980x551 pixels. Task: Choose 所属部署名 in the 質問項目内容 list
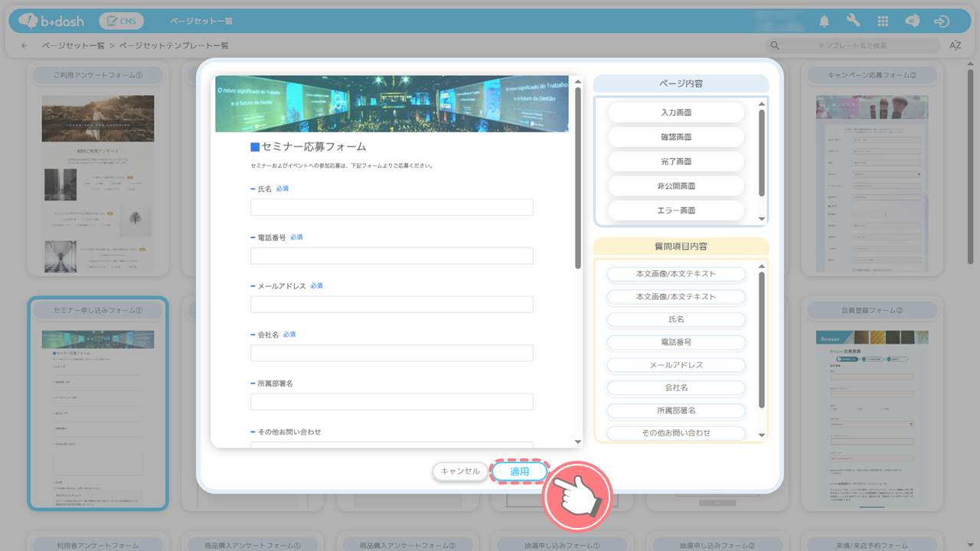pyautogui.click(x=676, y=411)
